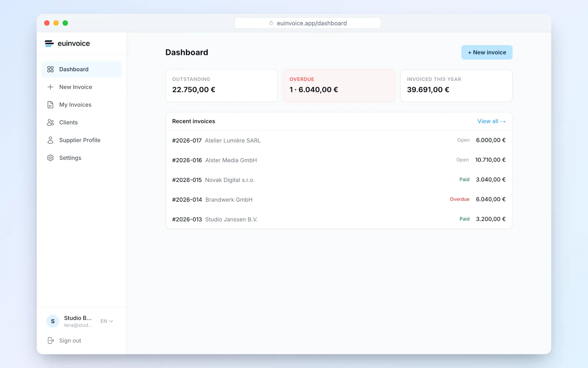The width and height of the screenshot is (588, 368).
Task: Click the green maximize window button
Action: 65,23
